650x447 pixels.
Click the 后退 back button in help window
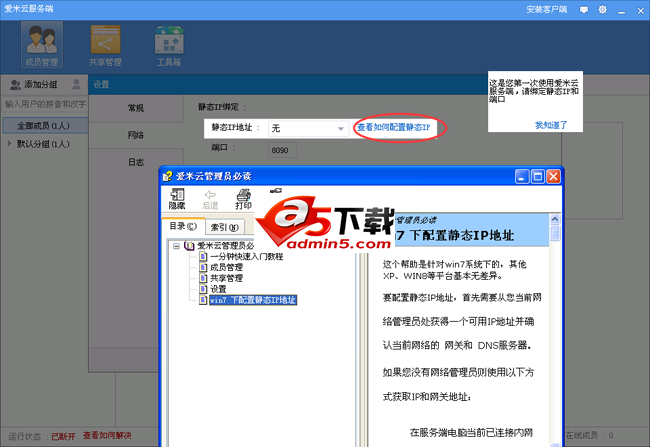click(x=210, y=199)
